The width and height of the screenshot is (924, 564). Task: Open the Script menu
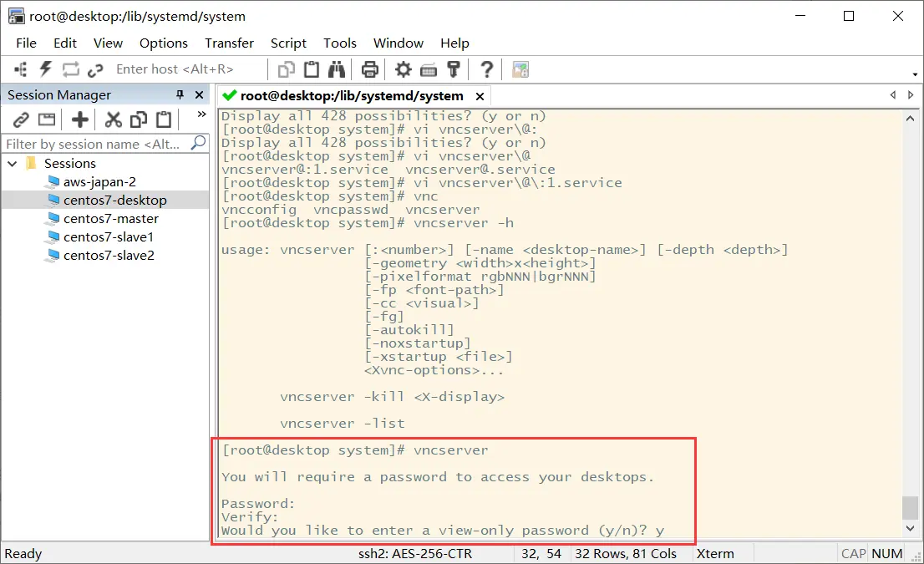point(288,43)
